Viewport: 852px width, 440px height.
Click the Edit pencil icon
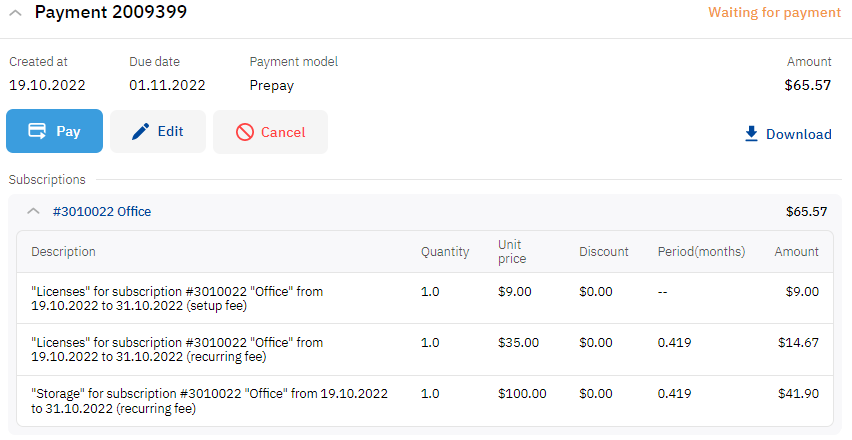[140, 131]
